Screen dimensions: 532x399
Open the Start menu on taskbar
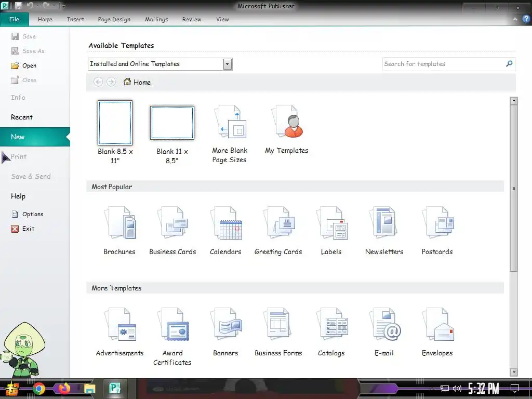(x=12, y=389)
